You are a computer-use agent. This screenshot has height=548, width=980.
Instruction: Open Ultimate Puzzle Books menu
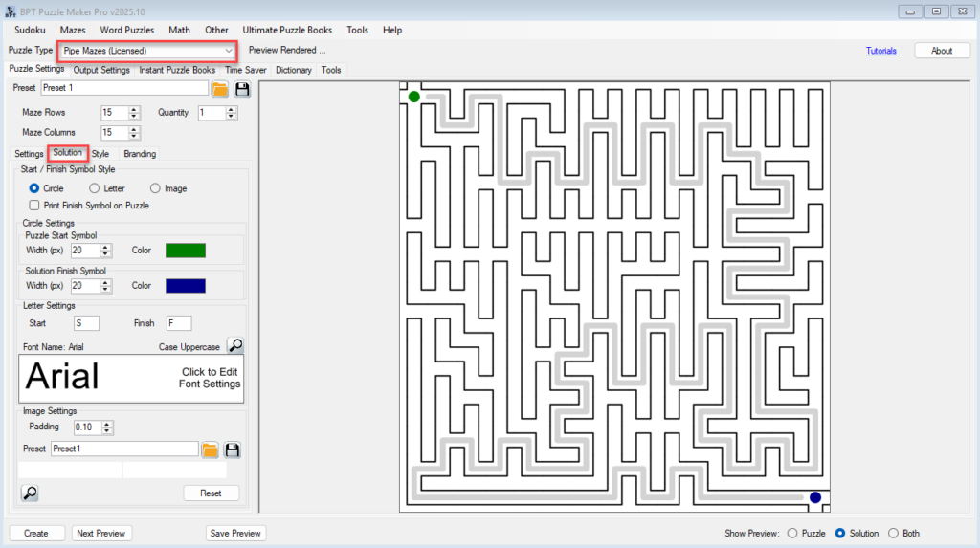tap(287, 30)
